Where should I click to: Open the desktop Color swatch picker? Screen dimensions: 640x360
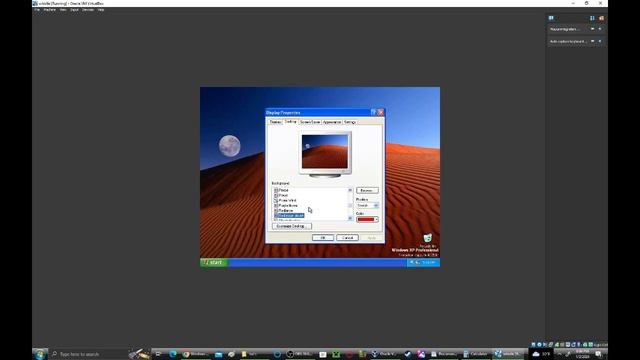(x=367, y=220)
